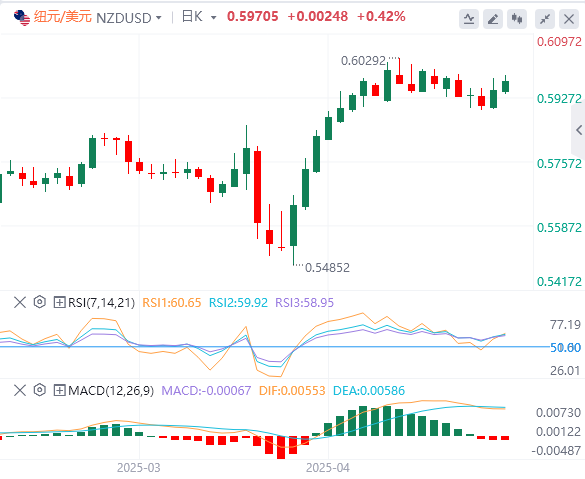Click the lowest MACD red histogram bar
Viewport: 585px width, 479px height.
point(281,447)
